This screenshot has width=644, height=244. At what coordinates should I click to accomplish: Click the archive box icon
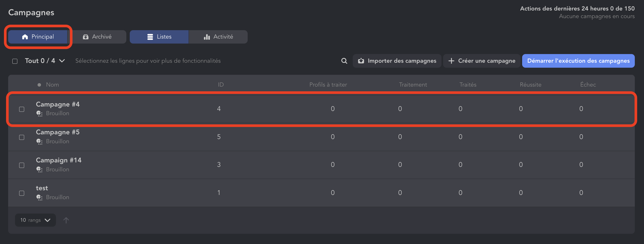[x=86, y=37]
